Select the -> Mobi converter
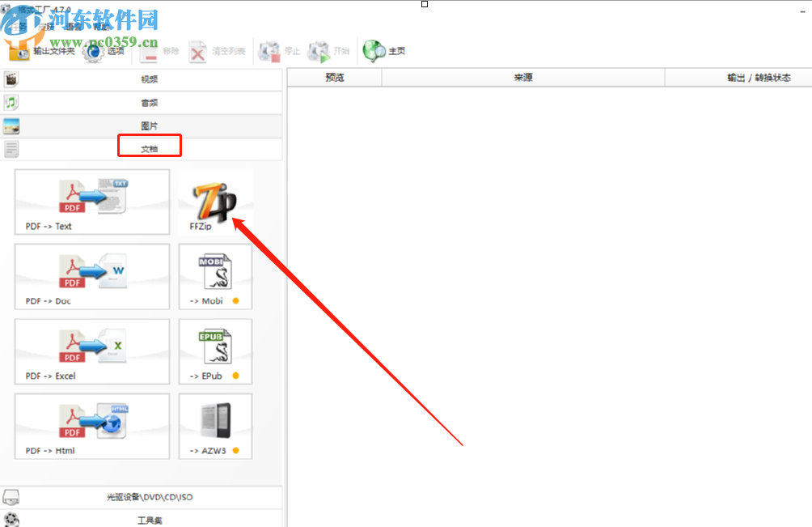This screenshot has height=527, width=812. click(215, 277)
